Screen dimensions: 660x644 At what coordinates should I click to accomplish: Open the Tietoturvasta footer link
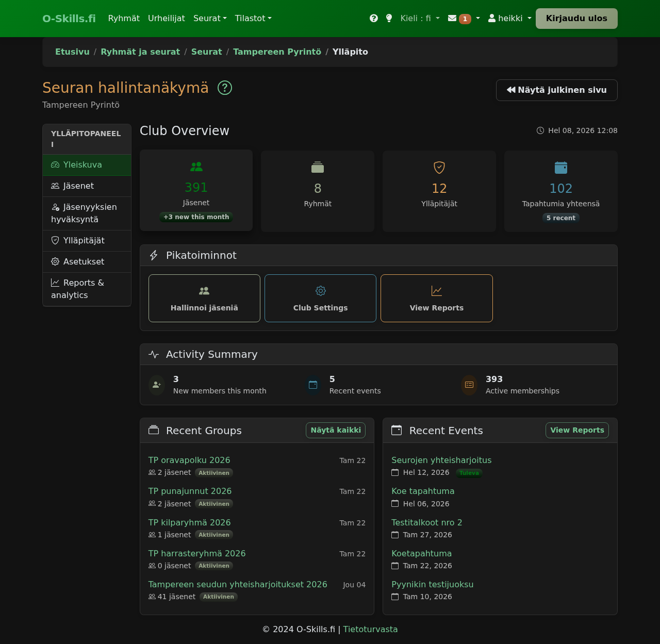tap(370, 629)
